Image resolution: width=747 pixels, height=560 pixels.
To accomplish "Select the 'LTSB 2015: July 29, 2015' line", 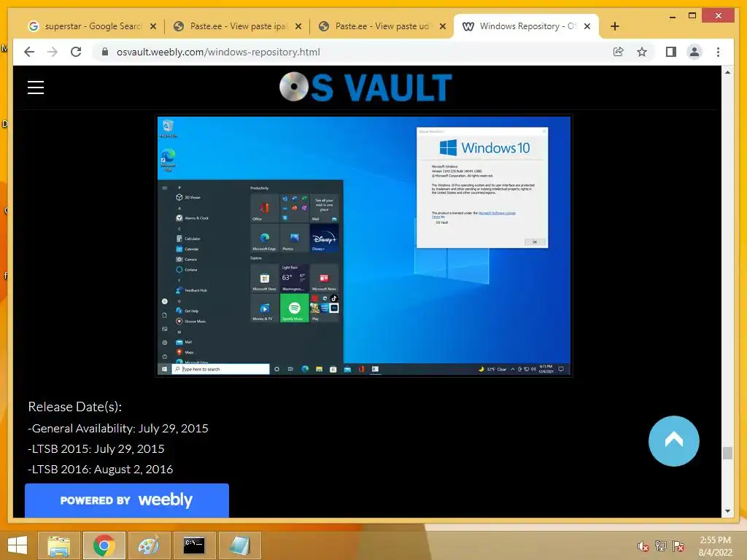I will pyautogui.click(x=96, y=449).
